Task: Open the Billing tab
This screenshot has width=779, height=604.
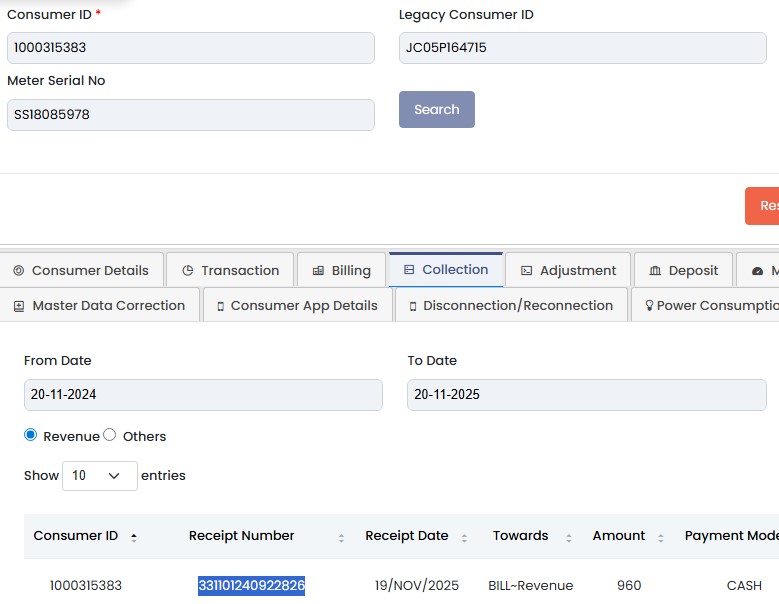Action: tap(342, 270)
